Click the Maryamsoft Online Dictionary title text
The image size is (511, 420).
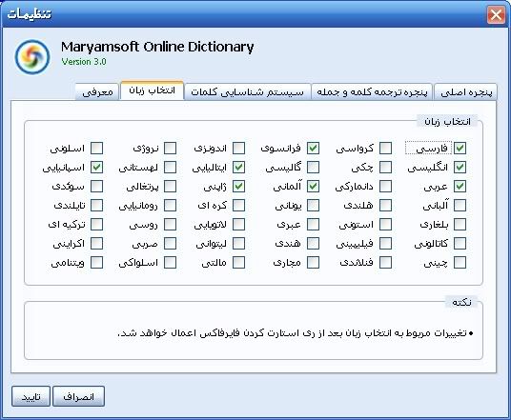[157, 48]
